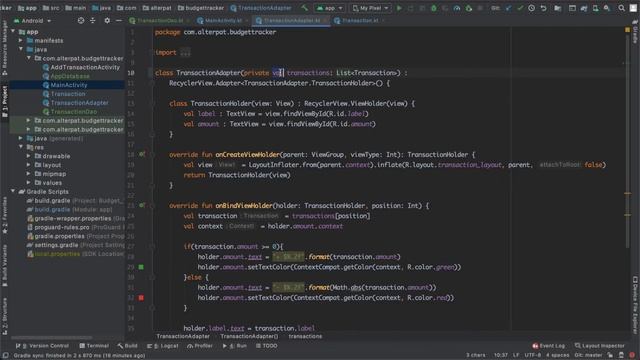Run the app with the green play icon

click(399, 8)
